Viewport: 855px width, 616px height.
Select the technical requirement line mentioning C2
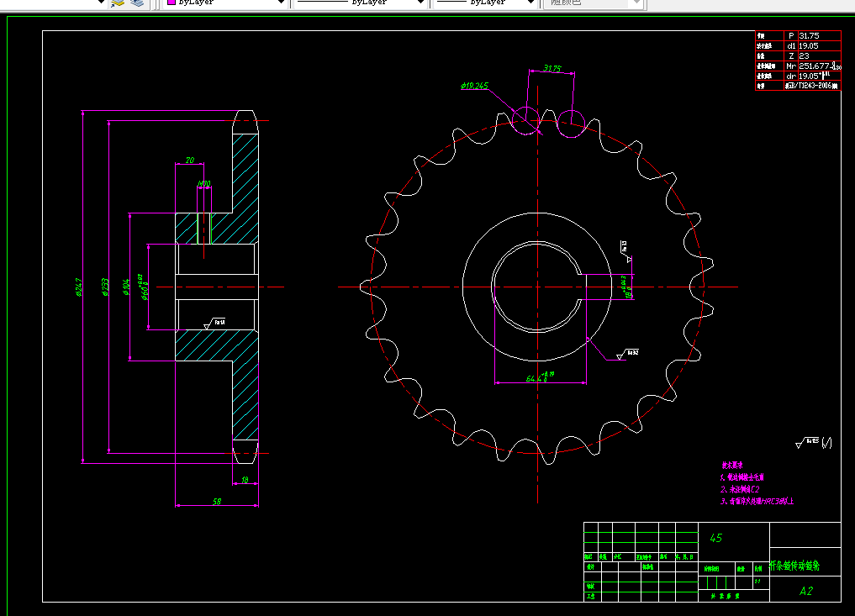click(739, 489)
